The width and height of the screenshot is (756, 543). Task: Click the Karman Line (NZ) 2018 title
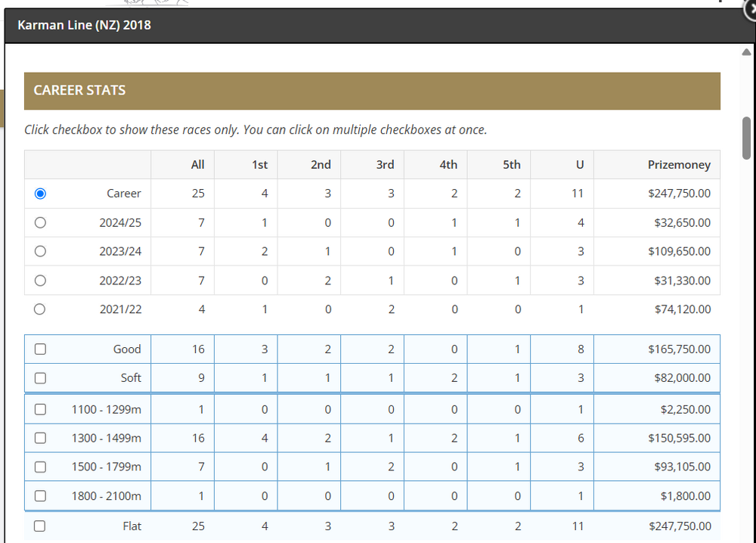coord(84,25)
